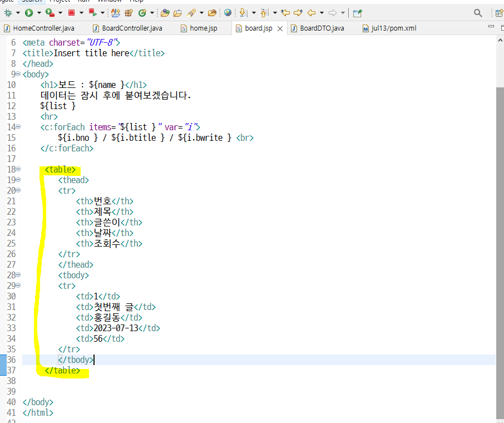Click the gray Forward navigation arrow
The width and height of the screenshot is (504, 423).
(x=333, y=13)
